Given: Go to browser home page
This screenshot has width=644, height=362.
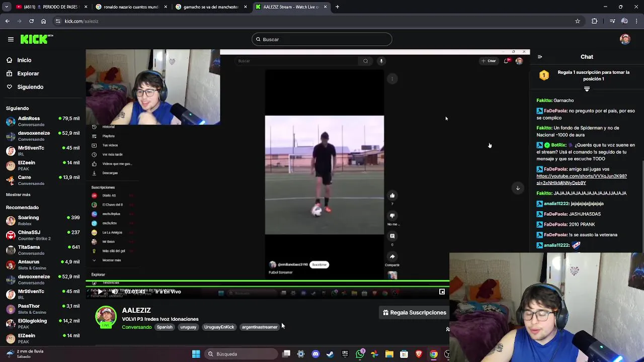Looking at the screenshot, I should click(x=43, y=21).
